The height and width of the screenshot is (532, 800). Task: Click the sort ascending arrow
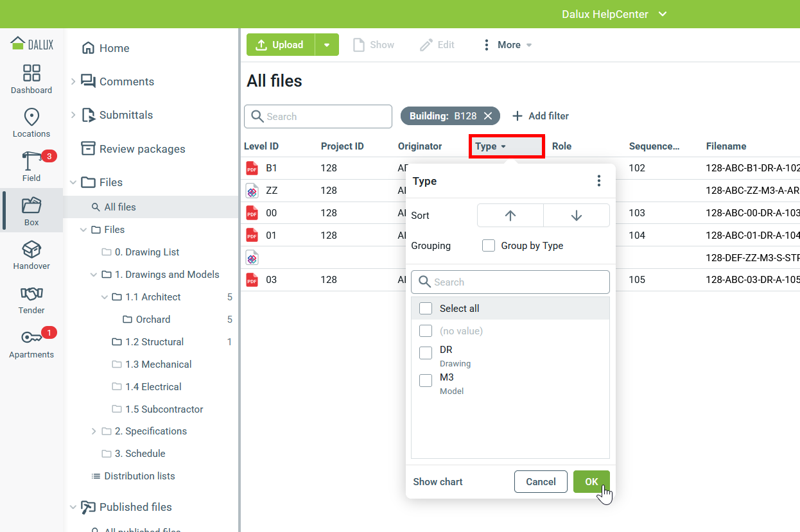click(x=510, y=216)
